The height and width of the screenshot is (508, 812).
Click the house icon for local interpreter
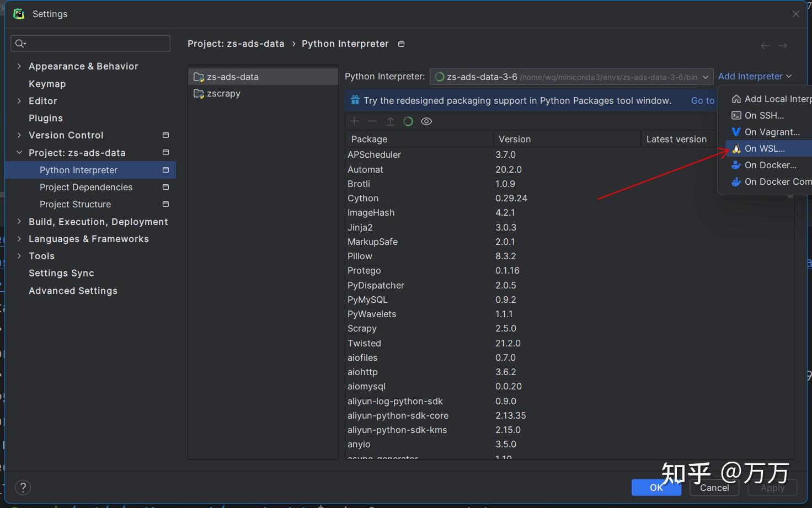coord(736,99)
